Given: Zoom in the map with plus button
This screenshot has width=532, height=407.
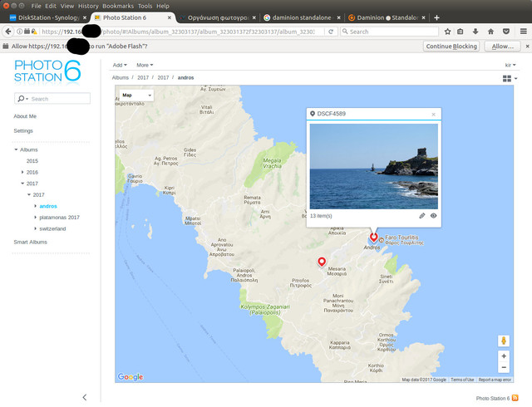Looking at the screenshot, I should 504,356.
